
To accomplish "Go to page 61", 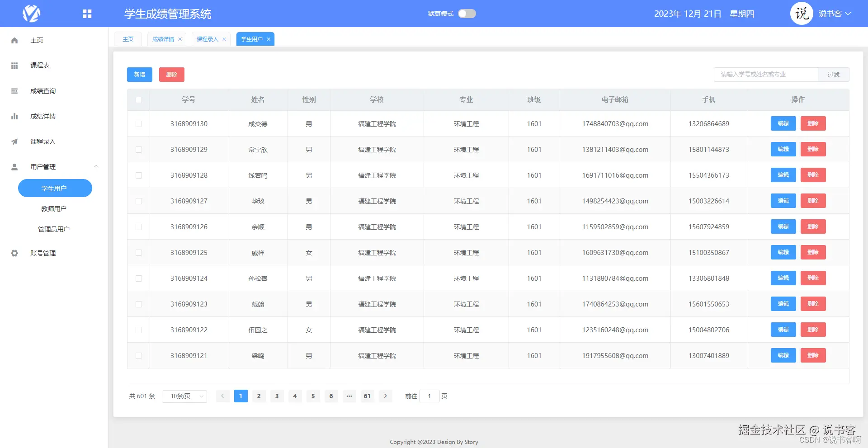I will [x=367, y=396].
